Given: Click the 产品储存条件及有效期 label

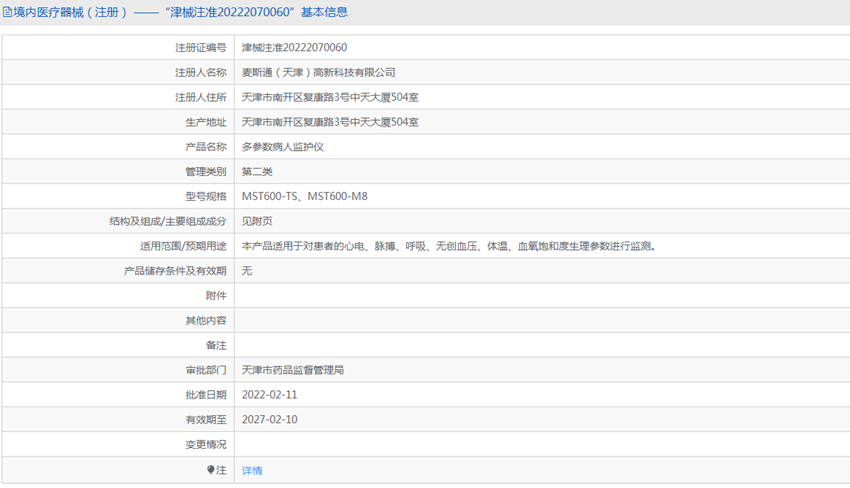Looking at the screenshot, I should 175,271.
